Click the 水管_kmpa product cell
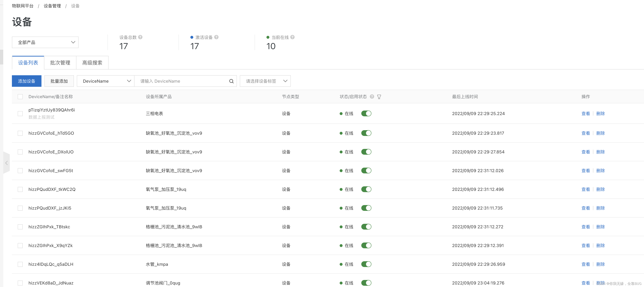 (157, 264)
